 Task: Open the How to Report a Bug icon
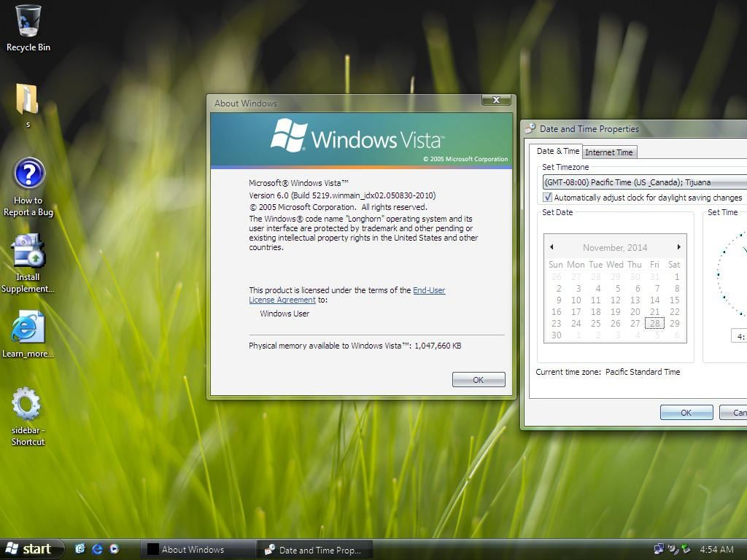click(28, 187)
